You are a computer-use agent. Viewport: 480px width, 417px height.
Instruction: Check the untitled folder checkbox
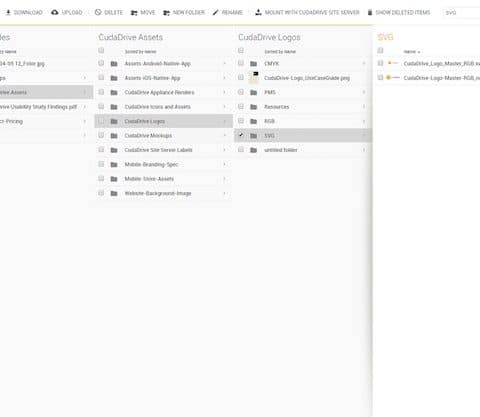click(x=241, y=150)
